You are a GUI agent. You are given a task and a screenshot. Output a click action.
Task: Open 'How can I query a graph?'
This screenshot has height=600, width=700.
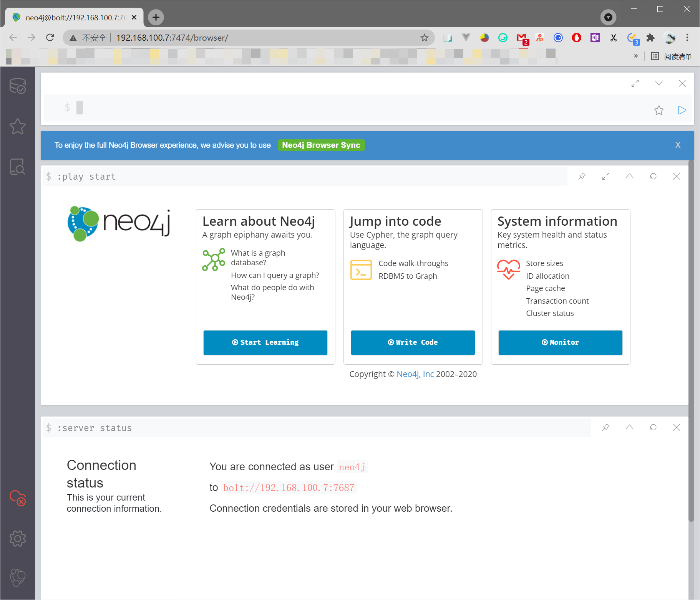(275, 275)
